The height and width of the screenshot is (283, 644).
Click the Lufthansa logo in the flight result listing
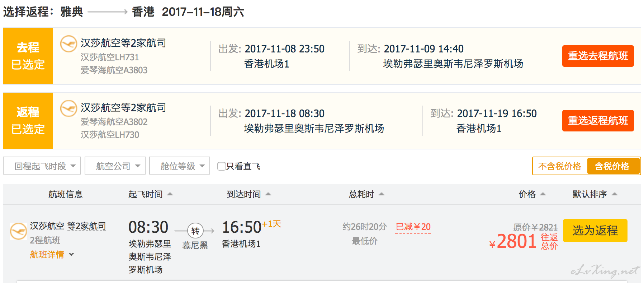coord(18,231)
